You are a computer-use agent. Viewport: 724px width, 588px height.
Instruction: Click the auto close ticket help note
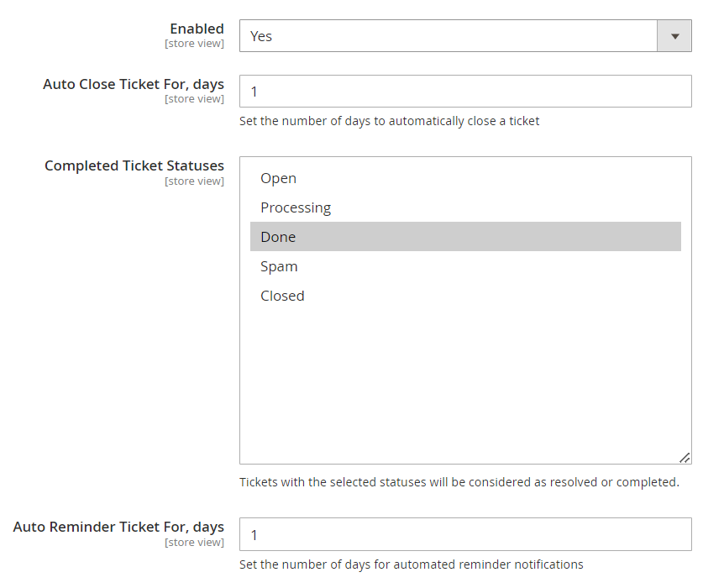pos(389,121)
